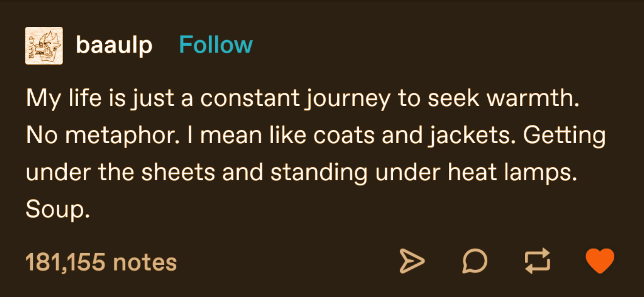Click the words "constant journey" in the post
Viewport: 644px width, 297px height.
coord(295,98)
